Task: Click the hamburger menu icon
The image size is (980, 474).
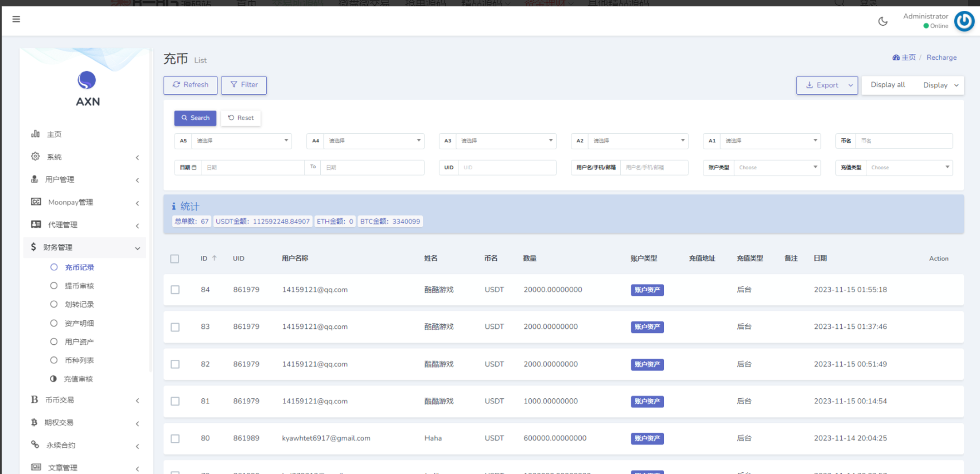Action: 16,20
